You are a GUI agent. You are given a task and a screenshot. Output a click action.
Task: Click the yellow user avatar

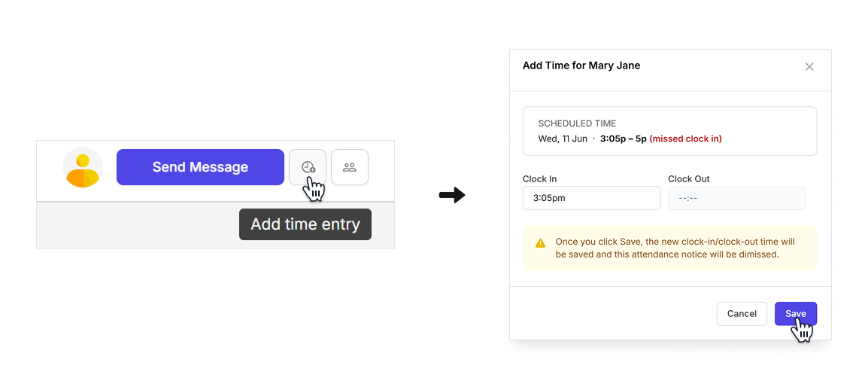point(83,167)
